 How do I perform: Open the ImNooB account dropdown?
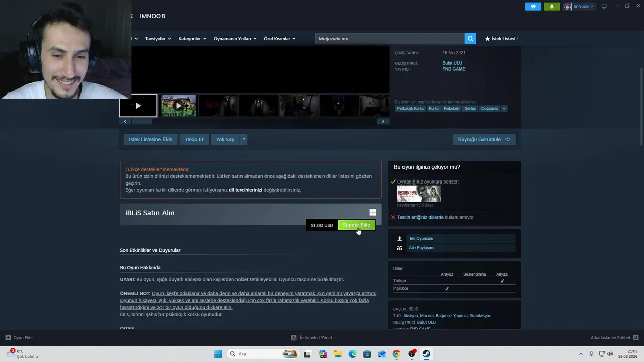point(583,6)
